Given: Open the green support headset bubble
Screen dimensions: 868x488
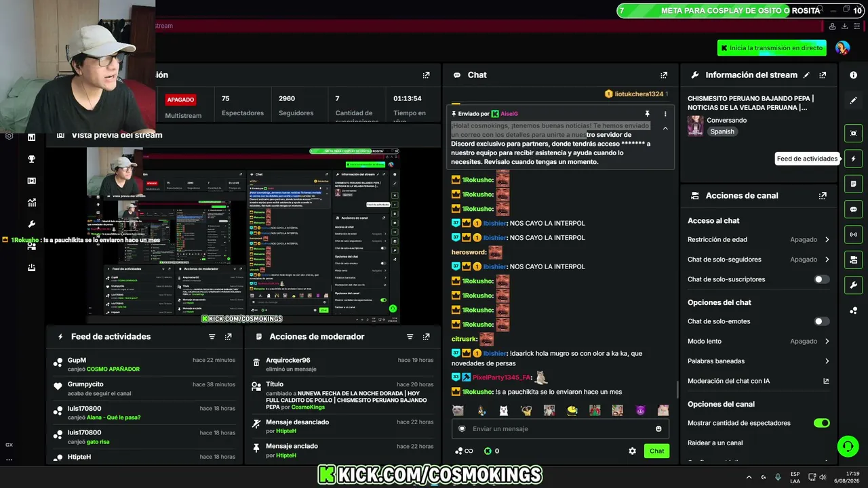Looking at the screenshot, I should point(848,446).
